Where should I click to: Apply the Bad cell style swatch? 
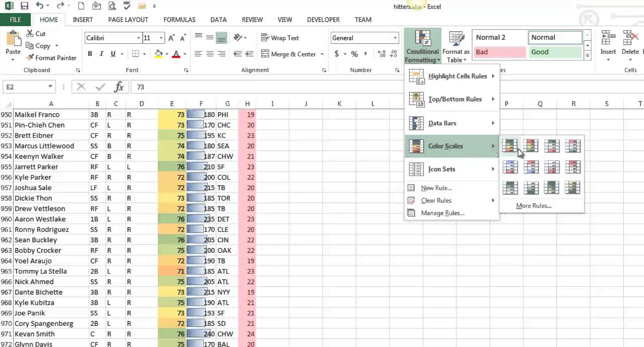(499, 52)
